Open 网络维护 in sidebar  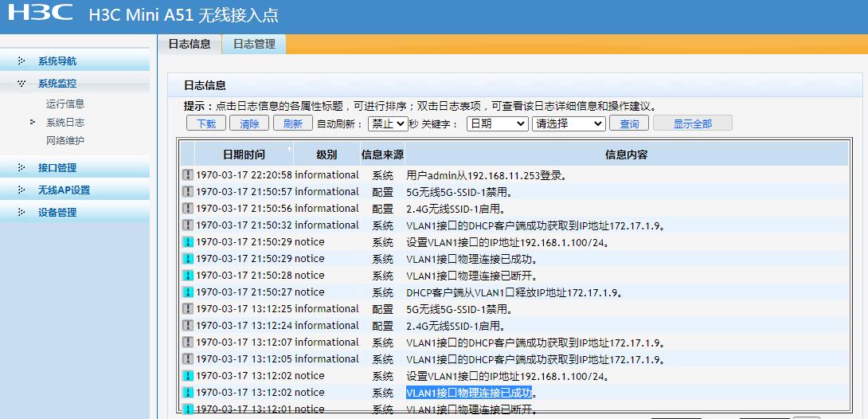point(65,140)
